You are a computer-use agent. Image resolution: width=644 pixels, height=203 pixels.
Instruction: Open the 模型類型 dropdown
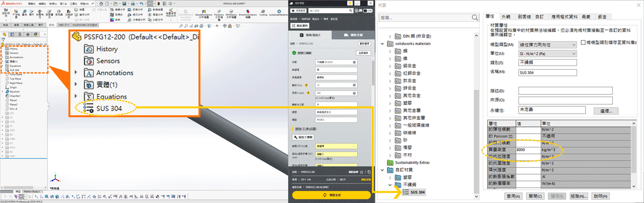(x=547, y=45)
